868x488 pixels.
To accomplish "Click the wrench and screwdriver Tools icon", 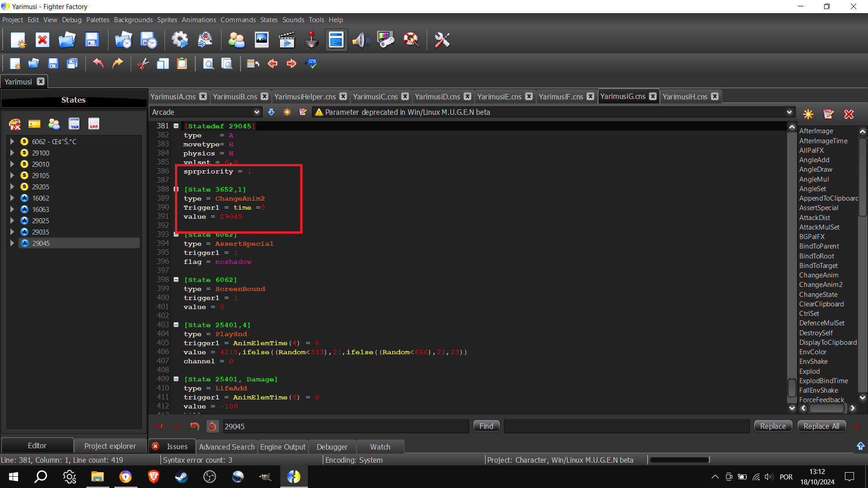I will [442, 40].
